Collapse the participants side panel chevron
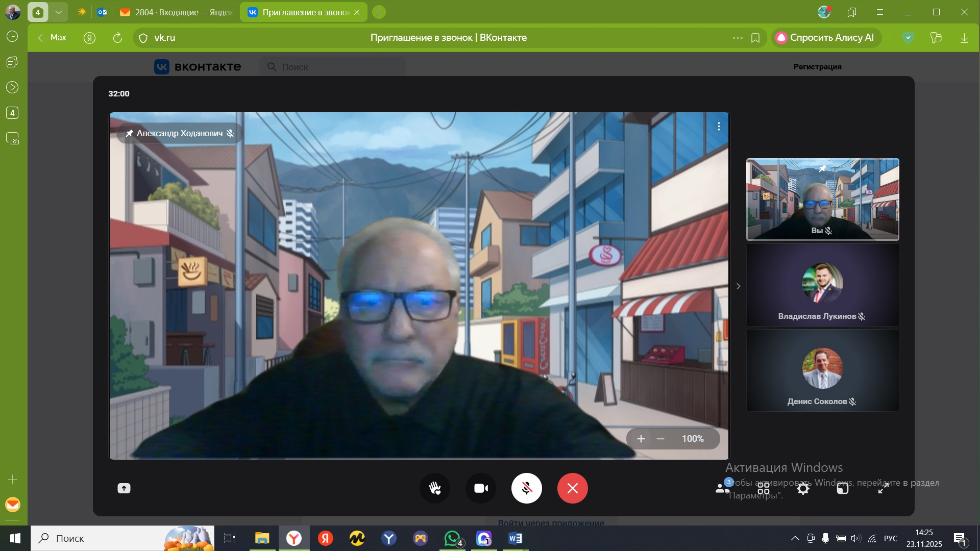980x551 pixels. click(738, 286)
